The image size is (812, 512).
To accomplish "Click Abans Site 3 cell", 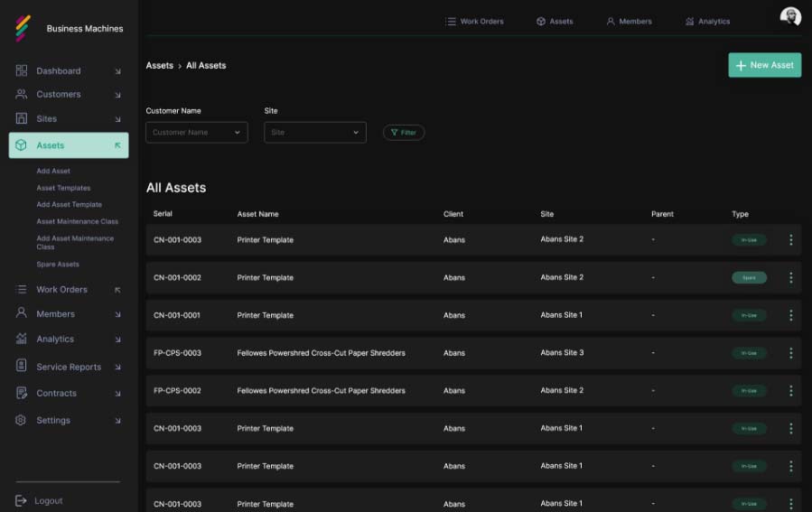I will 562,352.
